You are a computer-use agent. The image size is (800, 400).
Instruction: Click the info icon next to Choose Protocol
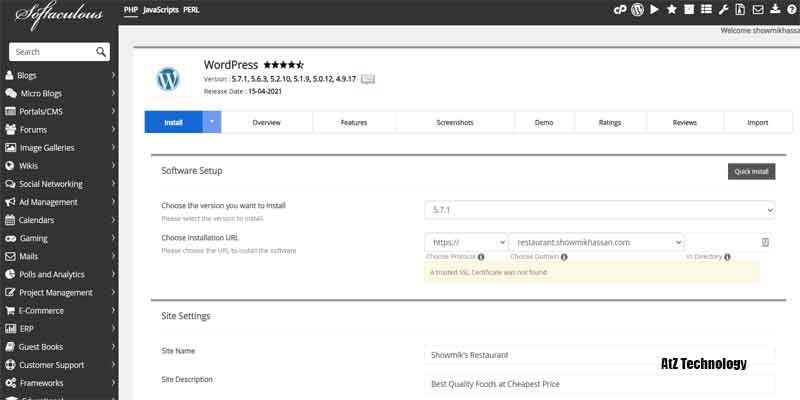(x=481, y=257)
